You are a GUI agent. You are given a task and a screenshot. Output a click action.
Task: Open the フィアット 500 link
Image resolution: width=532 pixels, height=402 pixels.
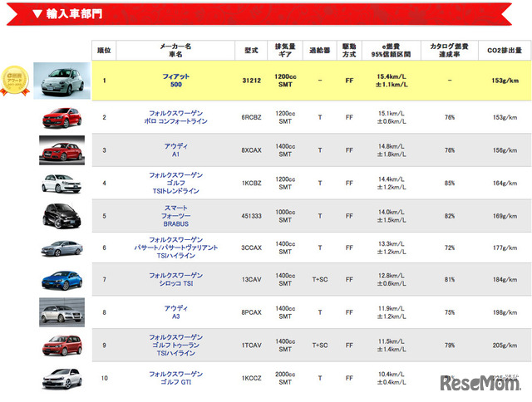click(175, 81)
